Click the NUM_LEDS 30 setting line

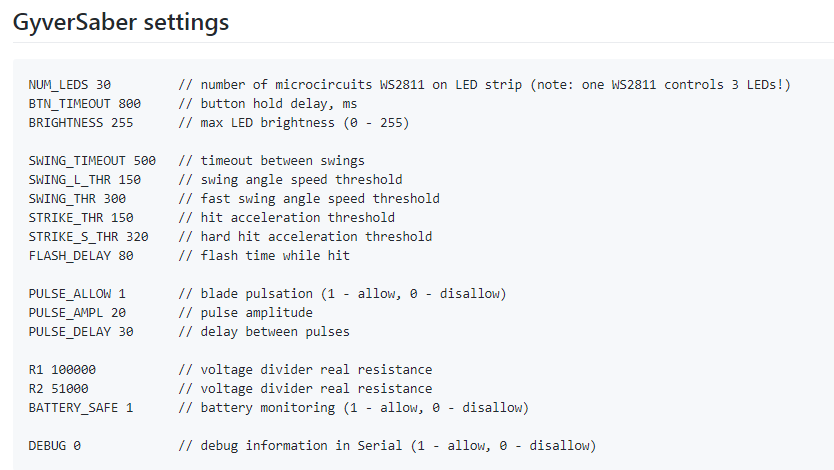(x=70, y=85)
